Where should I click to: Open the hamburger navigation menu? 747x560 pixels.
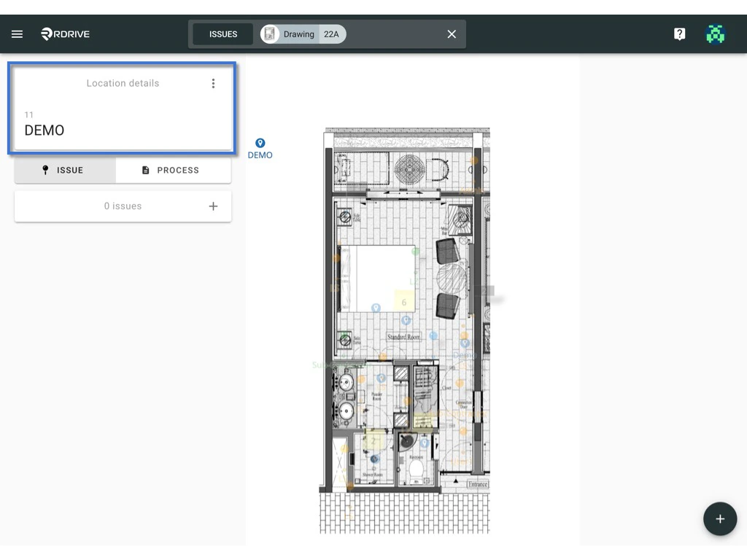(18, 34)
